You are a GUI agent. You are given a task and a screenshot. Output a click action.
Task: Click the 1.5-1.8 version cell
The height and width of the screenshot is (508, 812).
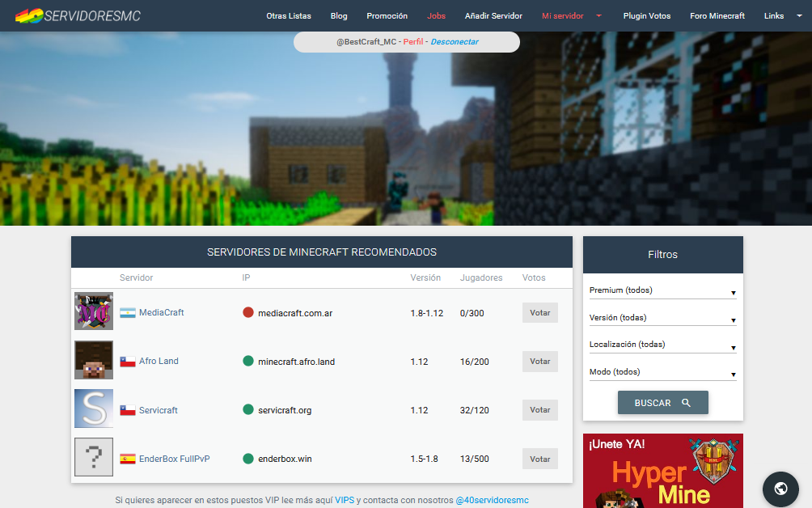tap(424, 459)
